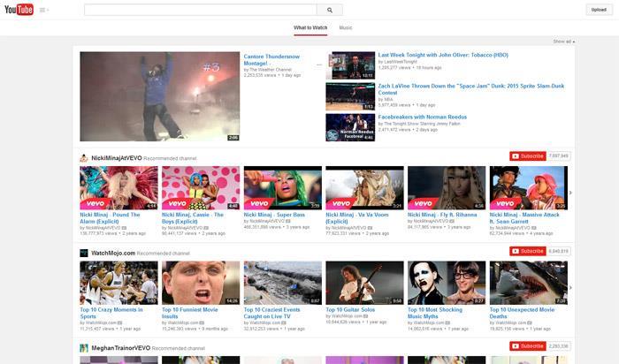The height and width of the screenshot is (364, 619).
Task: Subscribe to WatchMojo.com channel
Action: [x=527, y=251]
